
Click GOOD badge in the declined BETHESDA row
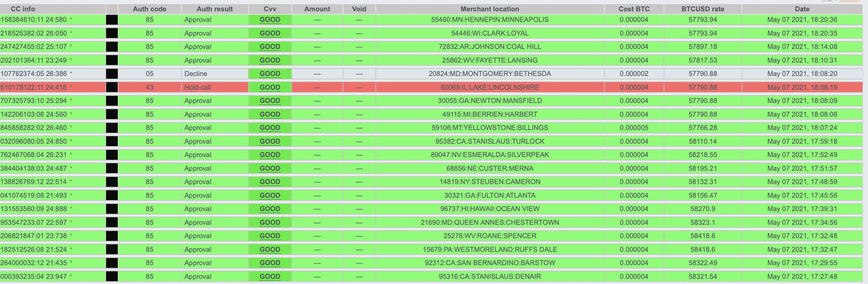270,73
